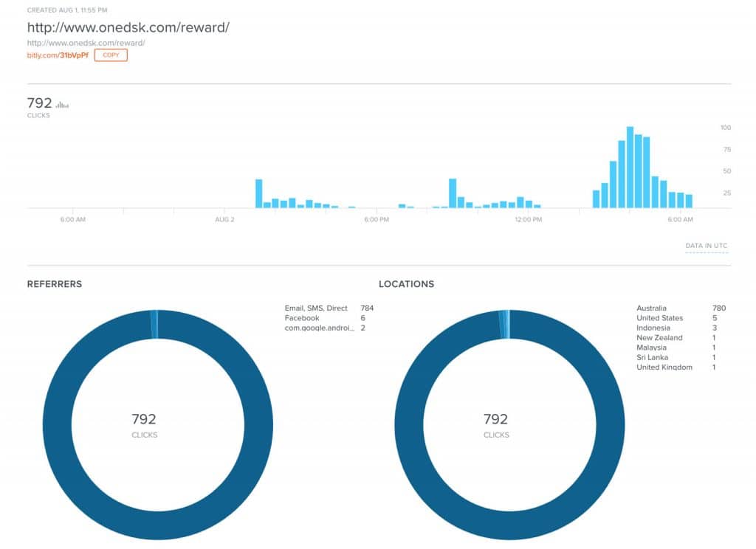Image resolution: width=756 pixels, height=549 pixels.
Task: Open the bitly.com/31bVpPf short link
Action: pyautogui.click(x=58, y=55)
